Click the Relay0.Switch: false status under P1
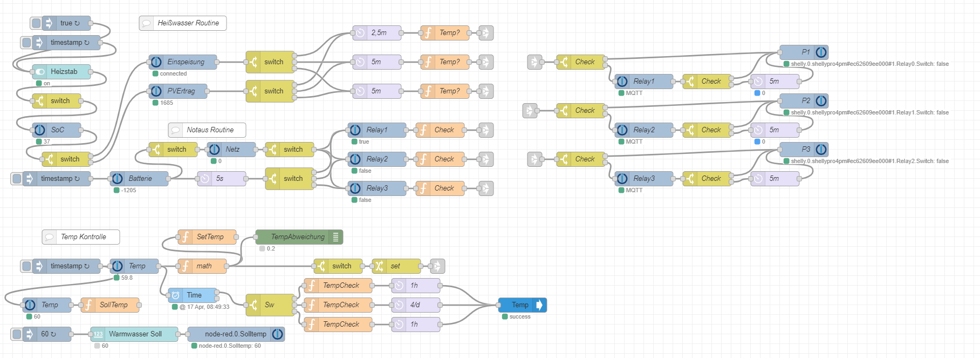This screenshot has width=980, height=358. (x=869, y=64)
